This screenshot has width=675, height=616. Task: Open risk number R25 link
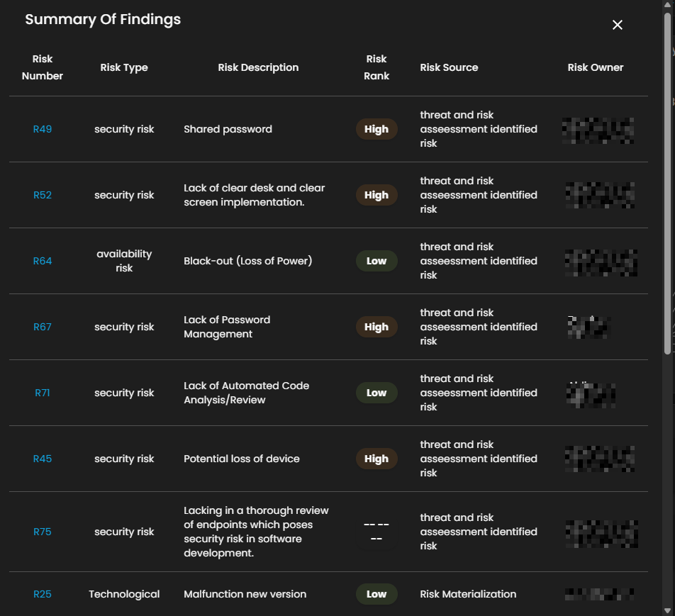[x=43, y=594]
